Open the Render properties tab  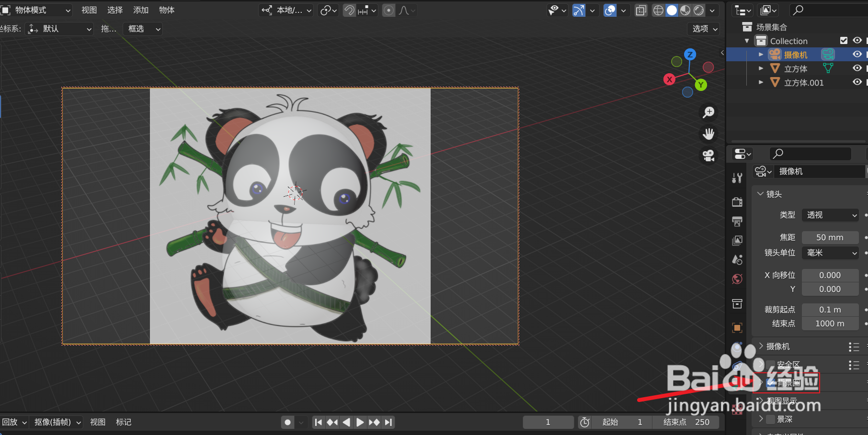(737, 202)
